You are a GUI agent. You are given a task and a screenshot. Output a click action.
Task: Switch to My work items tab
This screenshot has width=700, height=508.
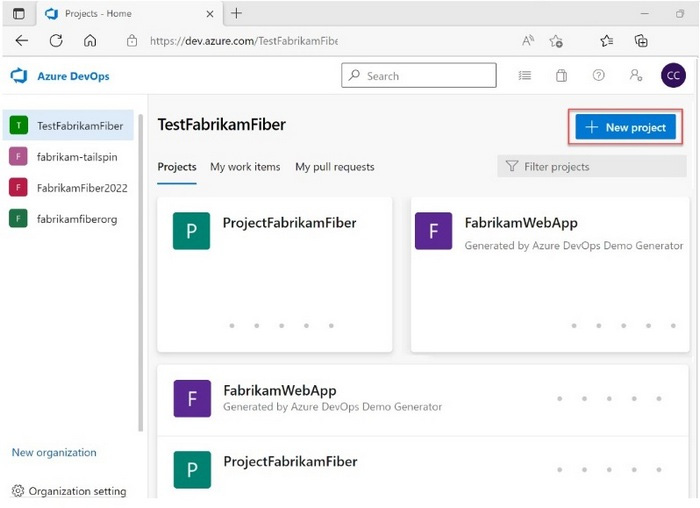tap(245, 167)
